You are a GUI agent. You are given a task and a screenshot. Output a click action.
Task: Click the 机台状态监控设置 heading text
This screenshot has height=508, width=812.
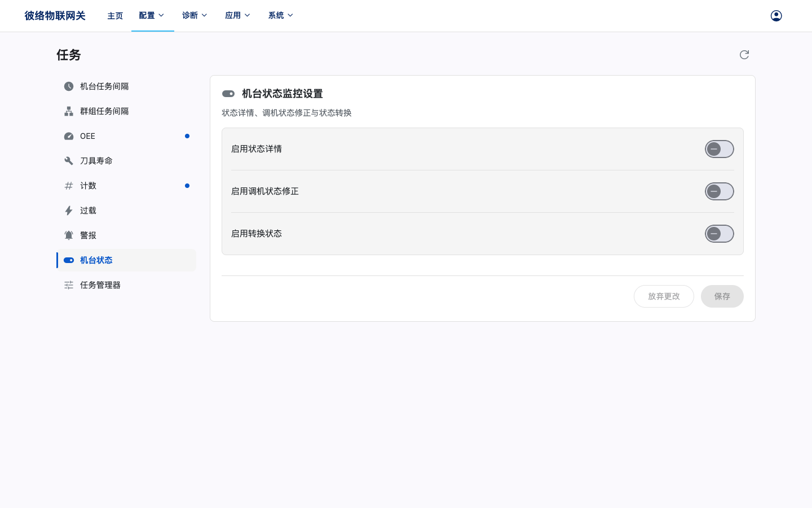click(283, 94)
